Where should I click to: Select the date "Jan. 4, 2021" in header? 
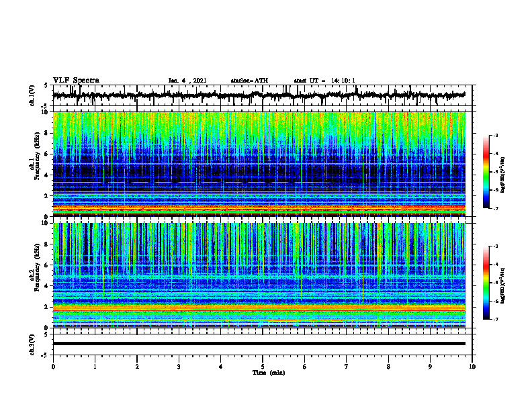(187, 81)
